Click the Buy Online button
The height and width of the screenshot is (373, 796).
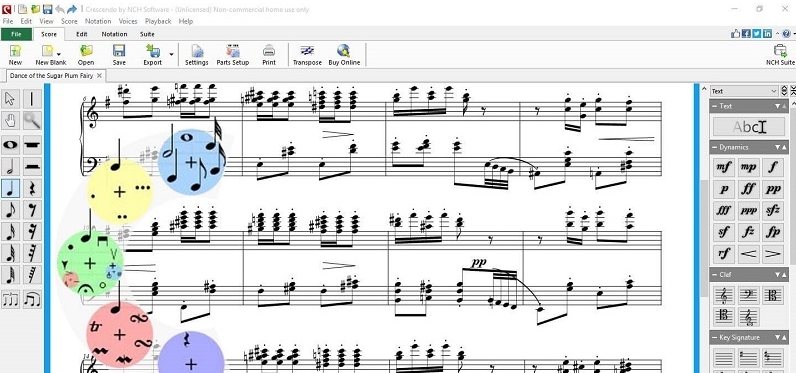pos(344,55)
